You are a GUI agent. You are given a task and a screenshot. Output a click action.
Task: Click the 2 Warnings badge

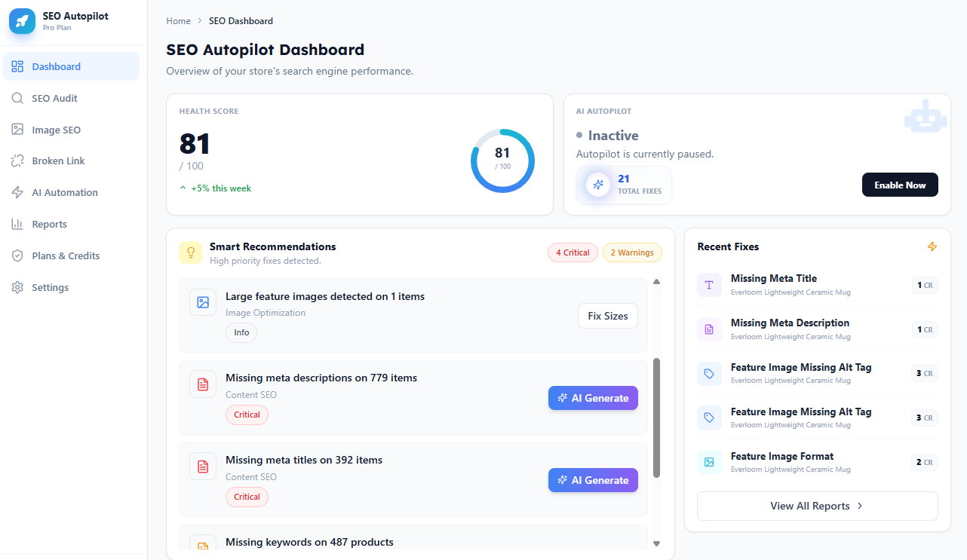click(632, 252)
